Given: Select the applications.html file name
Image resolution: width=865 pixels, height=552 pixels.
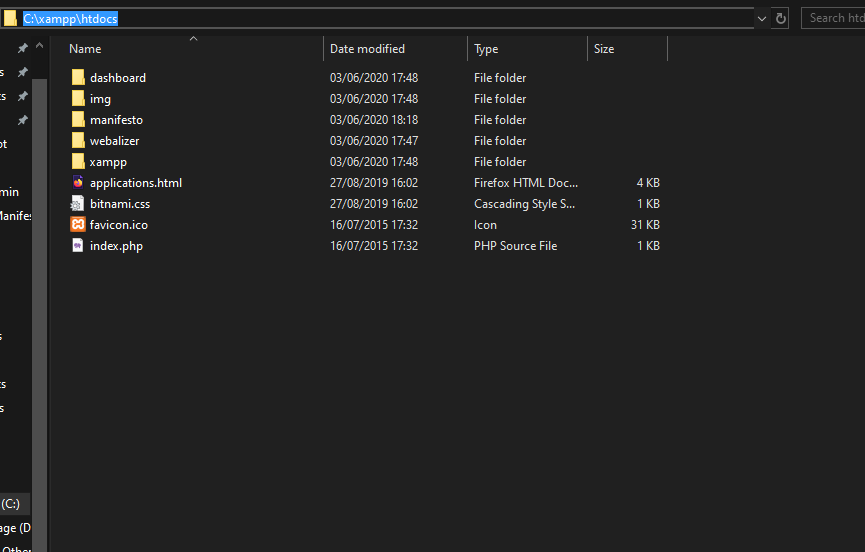Looking at the screenshot, I should click(x=136, y=183).
